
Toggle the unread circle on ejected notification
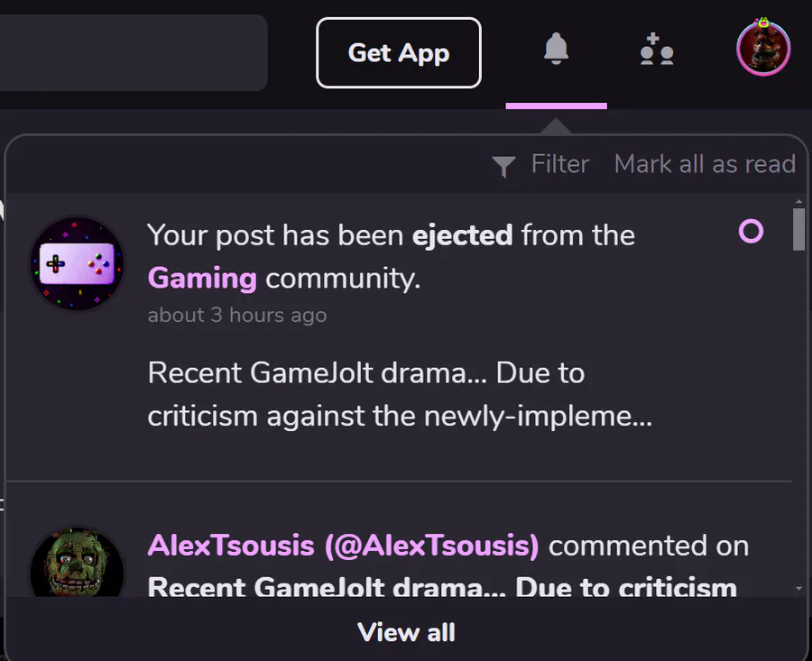751,232
